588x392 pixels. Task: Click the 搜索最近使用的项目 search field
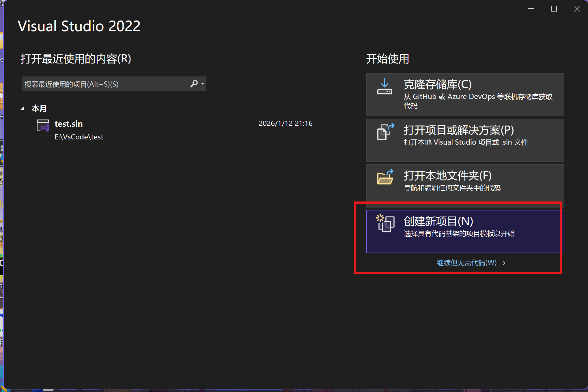[114, 84]
